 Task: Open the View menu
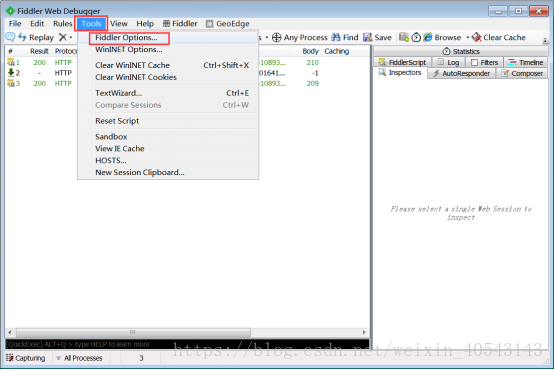pos(119,24)
